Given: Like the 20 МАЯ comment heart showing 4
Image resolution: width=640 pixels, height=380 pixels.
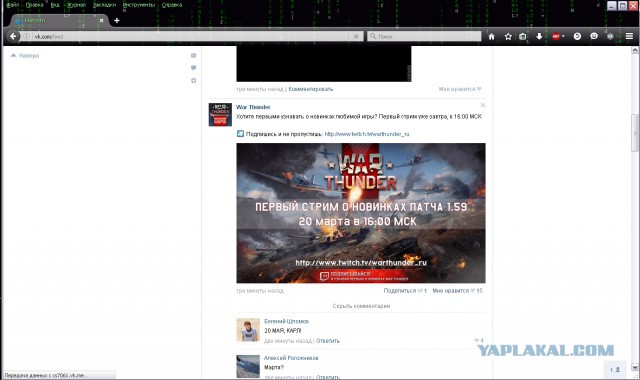Looking at the screenshot, I should [478, 341].
